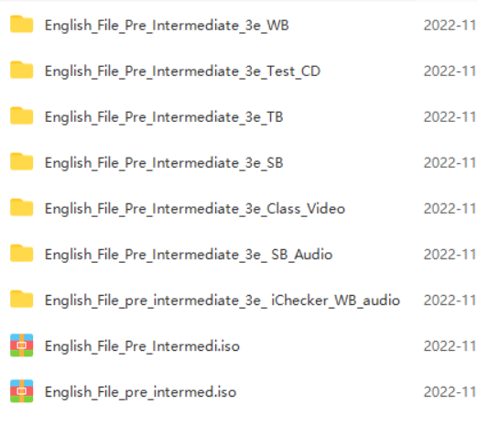
Task: Click the English_File_pre_intermed.iso file name
Action: pyautogui.click(x=140, y=392)
